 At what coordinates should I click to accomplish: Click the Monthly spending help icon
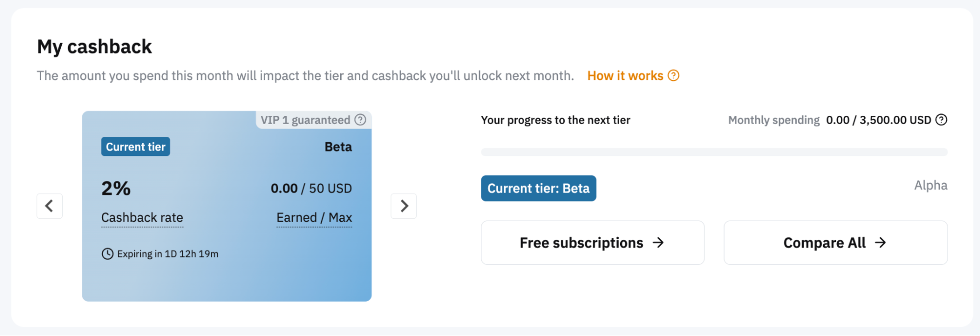click(x=941, y=120)
